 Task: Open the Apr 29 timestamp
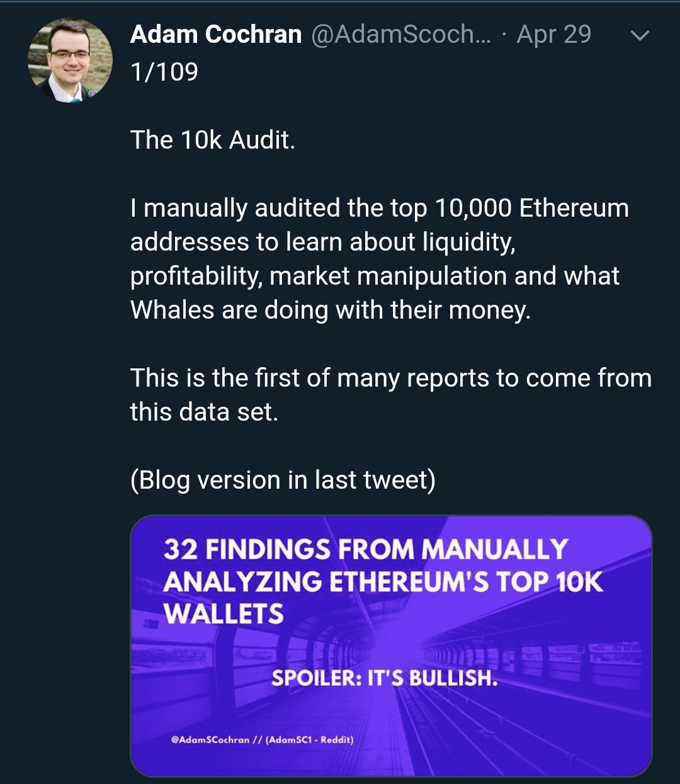point(554,35)
